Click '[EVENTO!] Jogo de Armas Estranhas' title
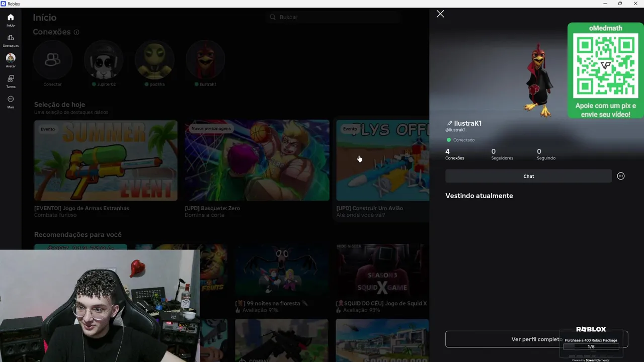Image resolution: width=644 pixels, height=362 pixels. click(x=82, y=208)
